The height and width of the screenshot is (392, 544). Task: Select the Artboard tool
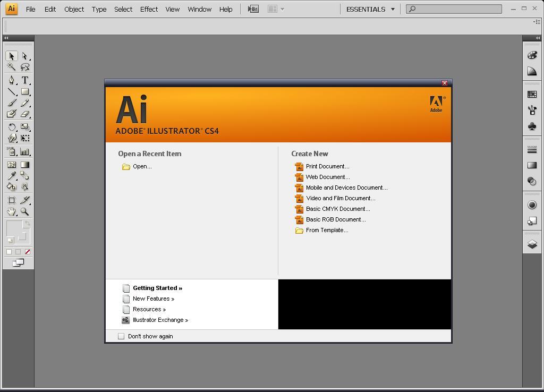(x=12, y=200)
